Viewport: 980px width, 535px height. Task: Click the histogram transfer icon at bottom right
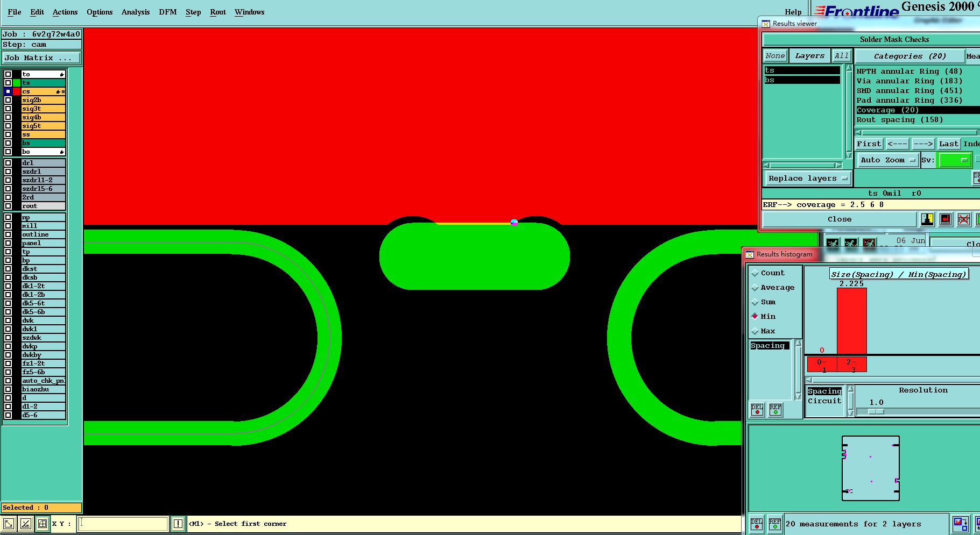(x=960, y=524)
